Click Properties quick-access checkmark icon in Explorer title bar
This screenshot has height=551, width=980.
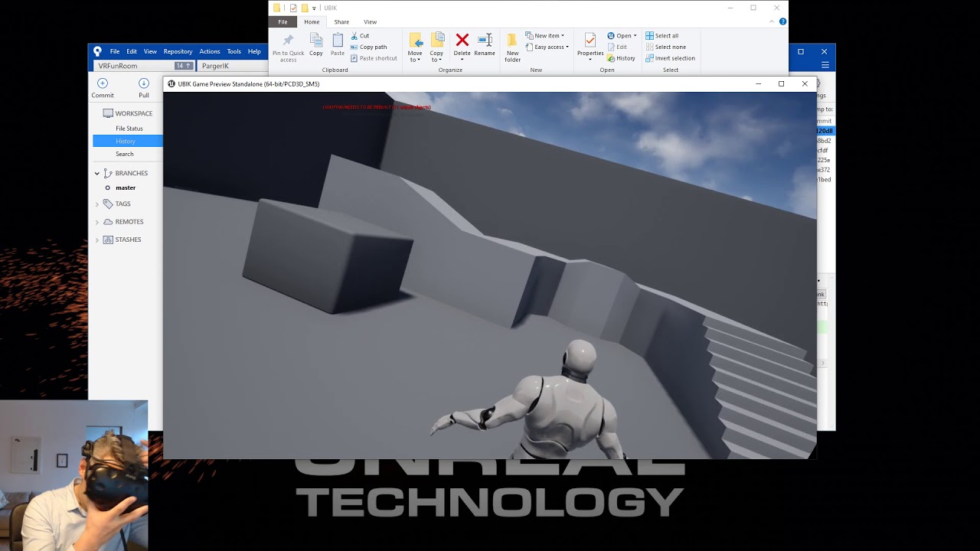coord(293,8)
